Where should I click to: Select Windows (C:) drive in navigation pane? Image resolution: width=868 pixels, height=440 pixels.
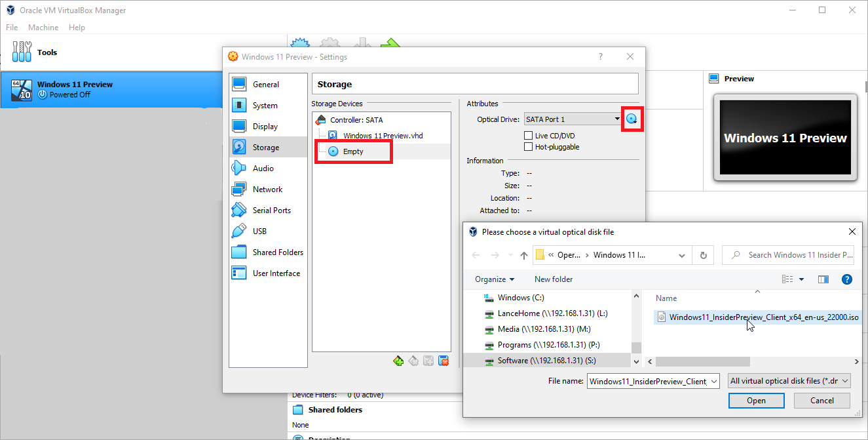coord(521,298)
